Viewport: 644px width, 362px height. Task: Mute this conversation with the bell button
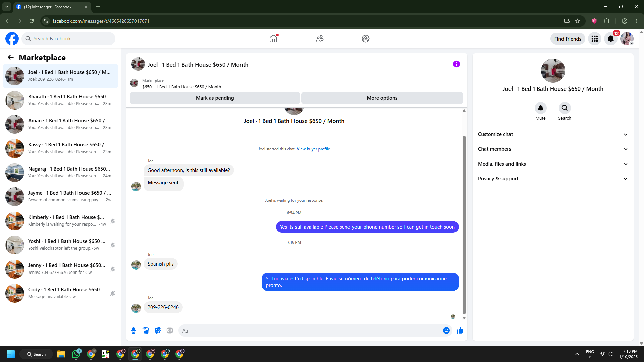pos(540,108)
